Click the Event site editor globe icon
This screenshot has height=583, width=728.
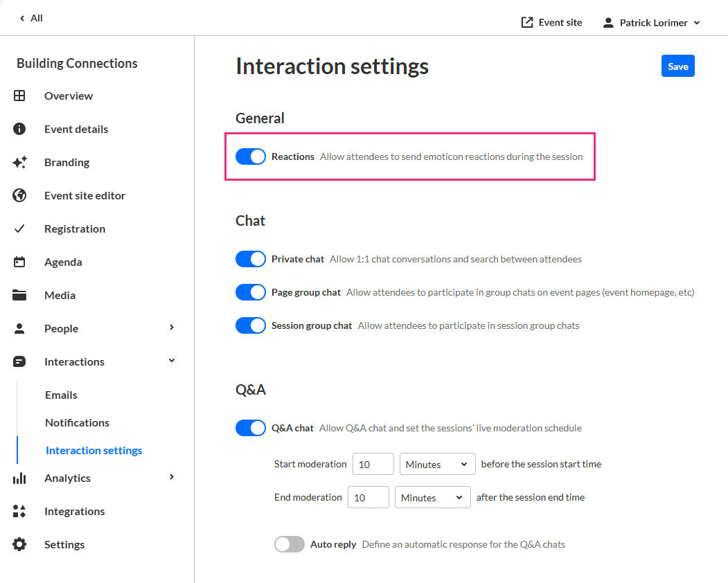coord(19,195)
